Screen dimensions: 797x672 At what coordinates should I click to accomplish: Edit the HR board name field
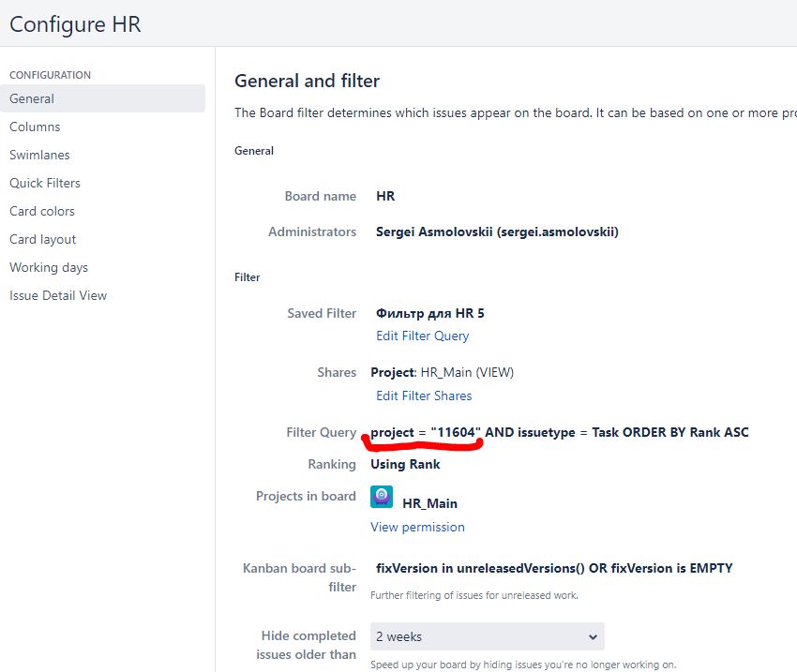tap(385, 196)
